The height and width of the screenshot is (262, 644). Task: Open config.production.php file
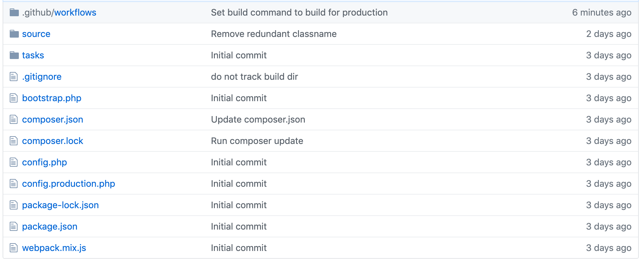coord(68,184)
